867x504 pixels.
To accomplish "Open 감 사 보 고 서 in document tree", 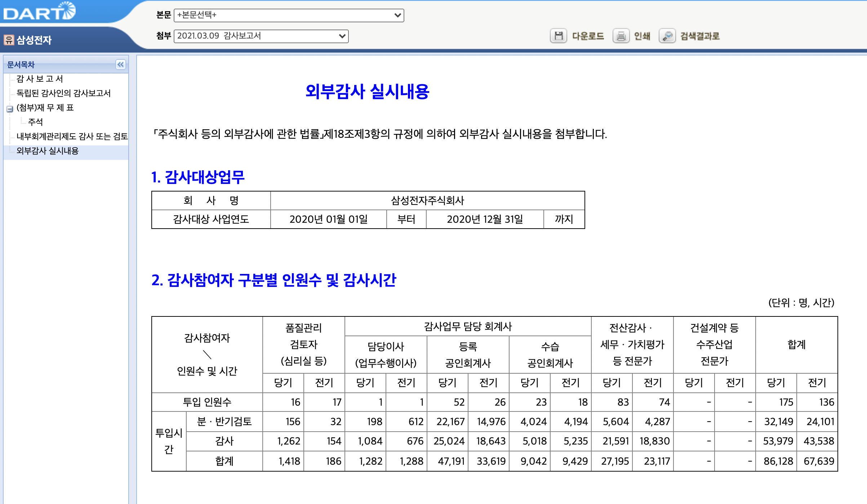I will point(40,79).
